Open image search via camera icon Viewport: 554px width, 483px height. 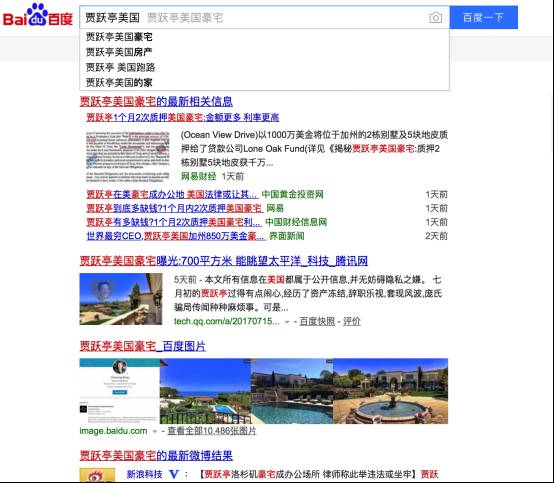(435, 17)
